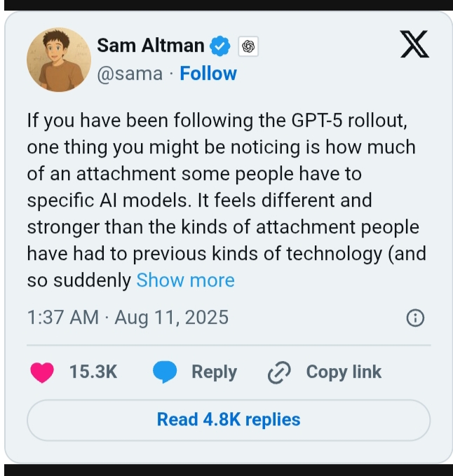Open the Sam Altman display name link
This screenshot has height=476, width=453.
pos(151,46)
